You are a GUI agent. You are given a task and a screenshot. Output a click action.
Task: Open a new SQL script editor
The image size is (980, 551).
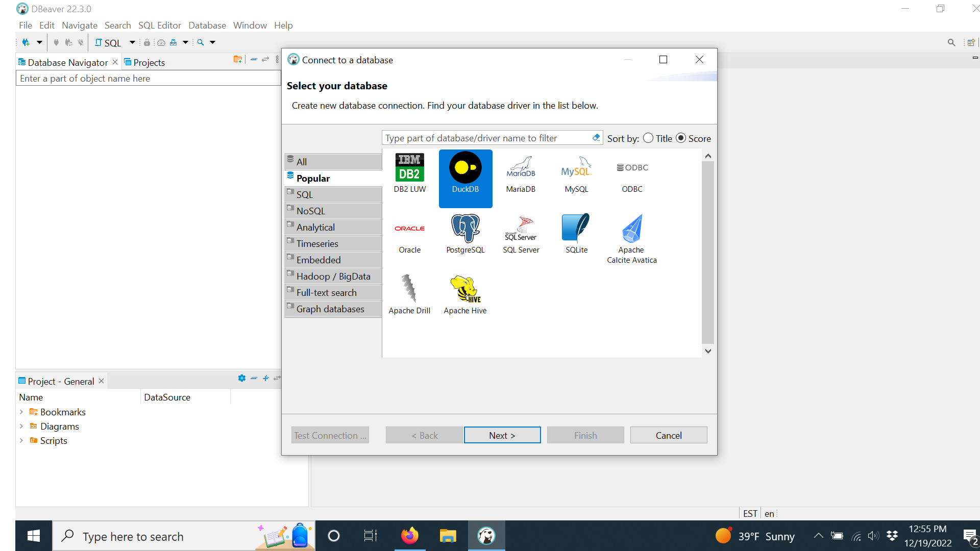point(108,43)
